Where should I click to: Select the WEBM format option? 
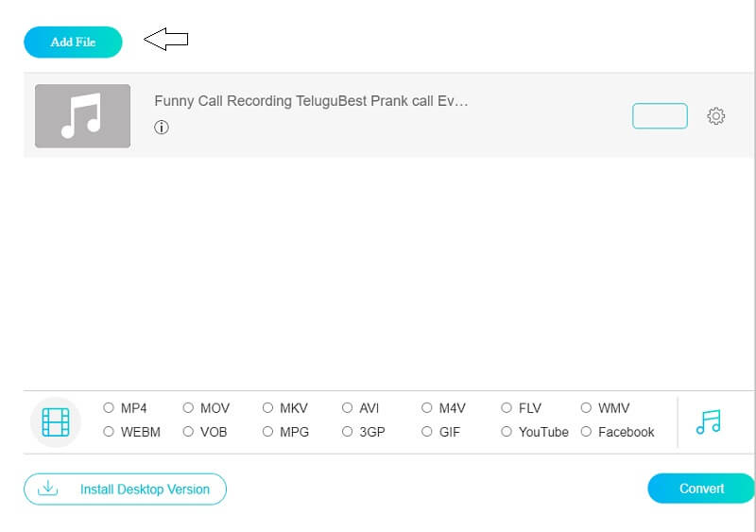109,432
